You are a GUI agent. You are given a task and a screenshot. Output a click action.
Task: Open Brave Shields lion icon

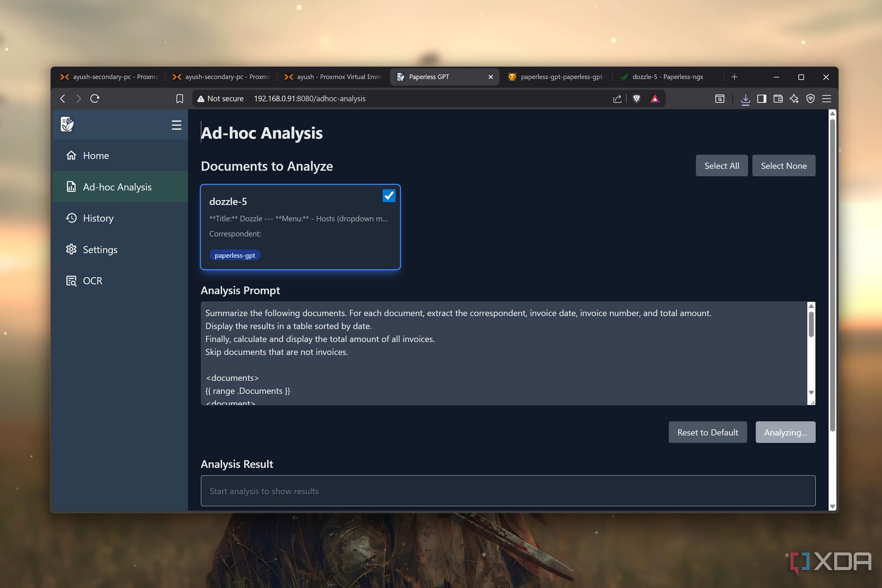637,98
